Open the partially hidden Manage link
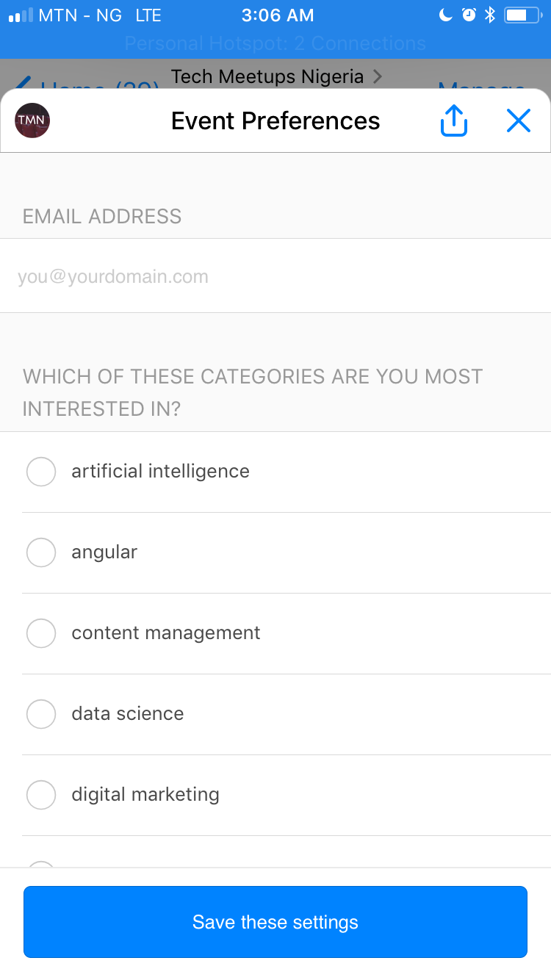This screenshot has width=551, height=980. click(x=482, y=85)
